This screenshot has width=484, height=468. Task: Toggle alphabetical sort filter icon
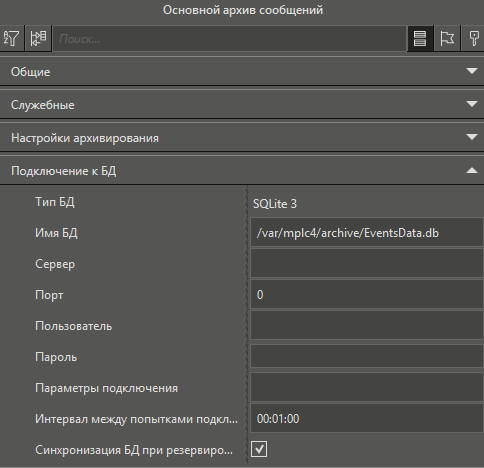pos(12,38)
